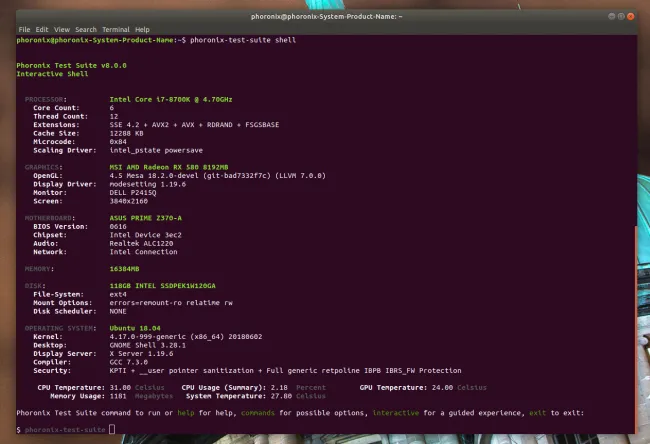650x444 pixels.
Task: Click "Realtek ALC1220" audio value
Action: click(x=141, y=243)
